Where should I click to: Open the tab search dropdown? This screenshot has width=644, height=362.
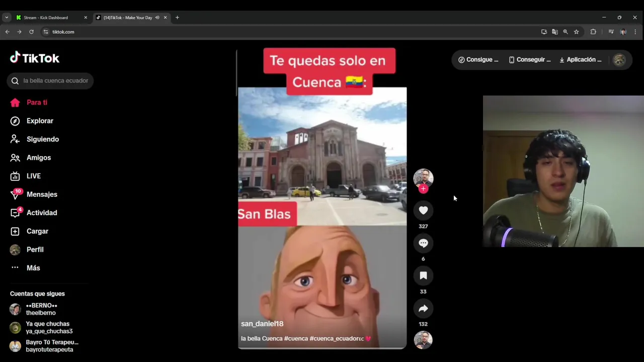pyautogui.click(x=6, y=18)
